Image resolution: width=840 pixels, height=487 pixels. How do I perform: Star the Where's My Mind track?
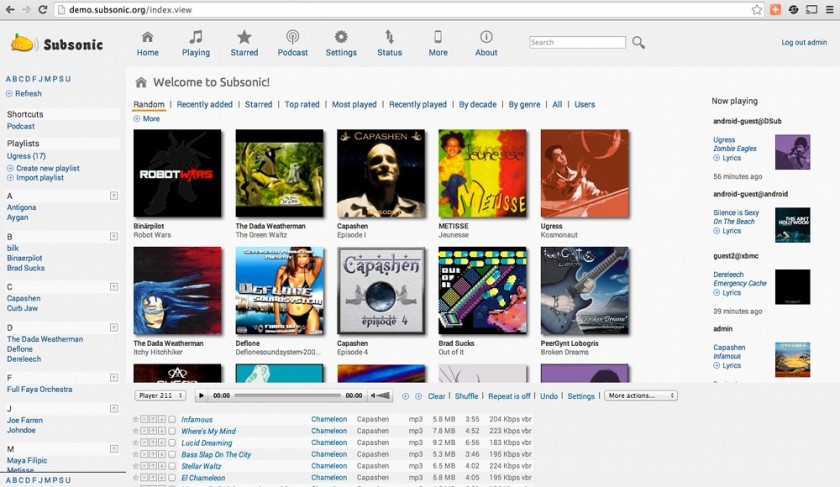point(136,431)
